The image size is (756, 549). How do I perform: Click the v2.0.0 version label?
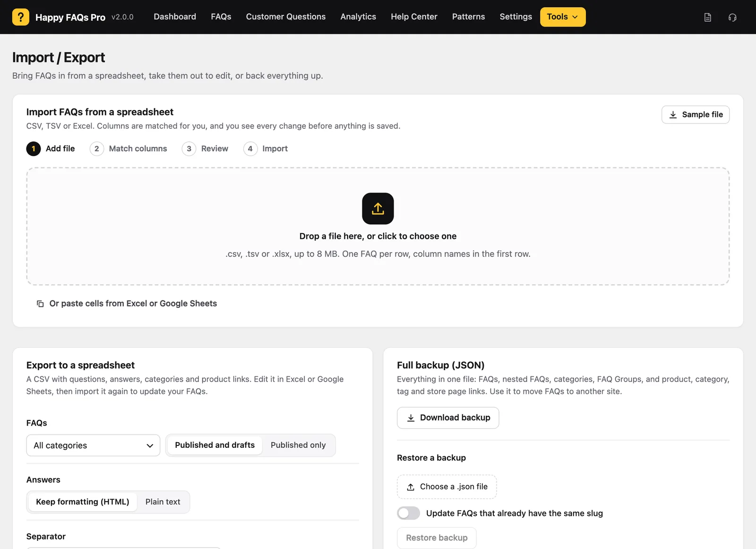pos(122,17)
